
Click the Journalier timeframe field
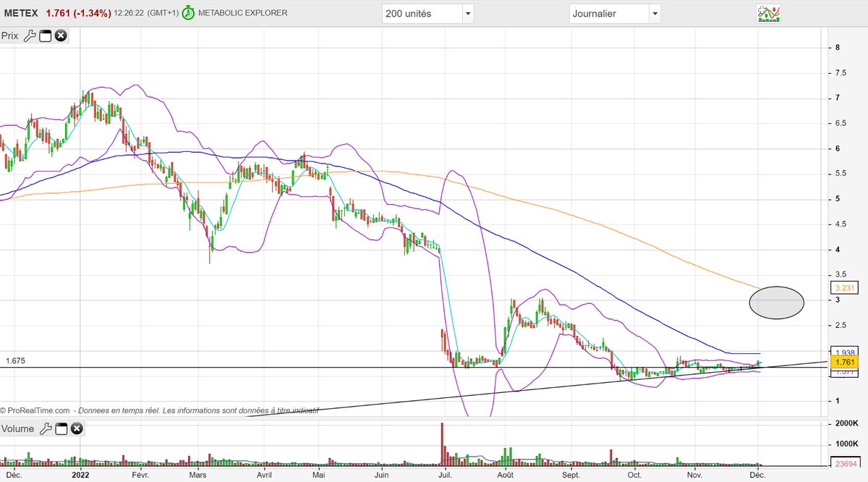point(608,14)
